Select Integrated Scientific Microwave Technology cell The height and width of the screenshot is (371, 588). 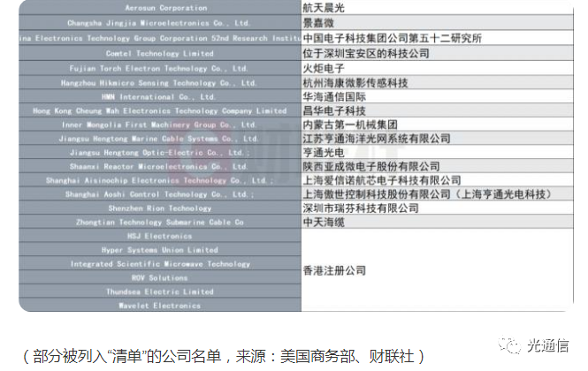pyautogui.click(x=160, y=263)
